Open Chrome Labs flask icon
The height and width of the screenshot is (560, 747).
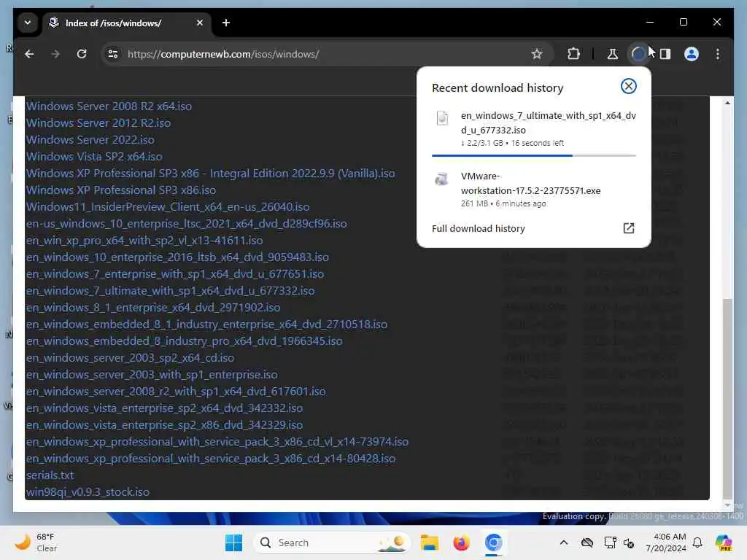612,54
